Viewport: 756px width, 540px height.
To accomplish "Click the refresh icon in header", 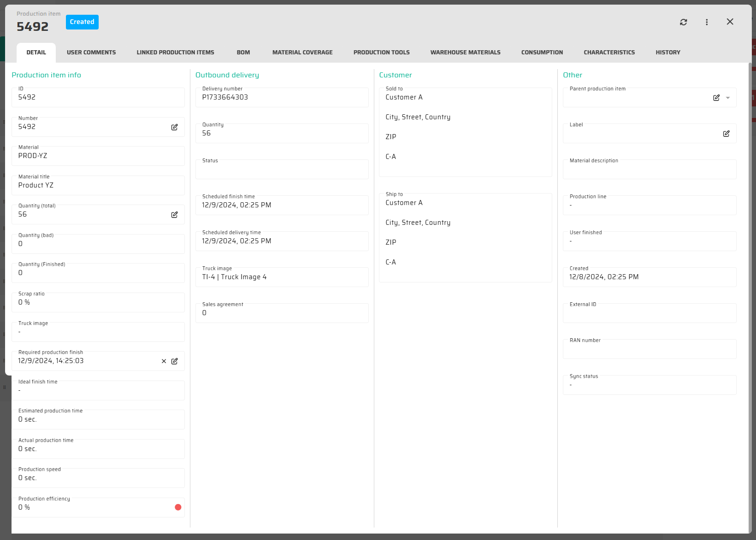I will click(683, 22).
